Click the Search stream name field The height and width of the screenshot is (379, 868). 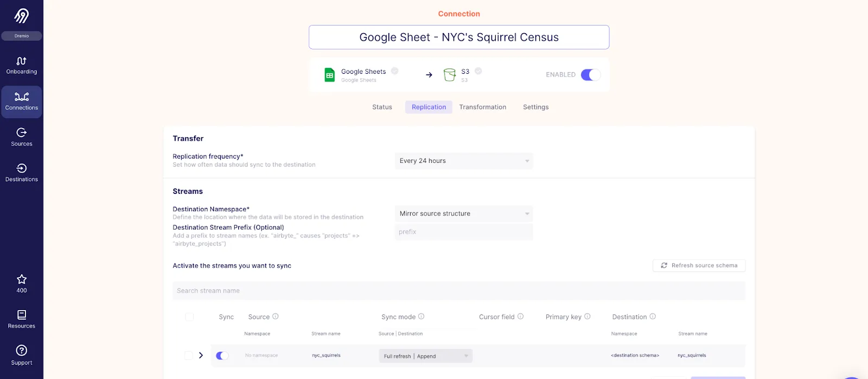pos(459,290)
